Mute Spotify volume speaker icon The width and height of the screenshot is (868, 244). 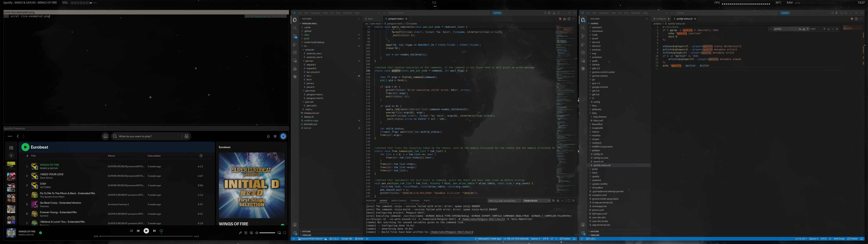pos(257,233)
